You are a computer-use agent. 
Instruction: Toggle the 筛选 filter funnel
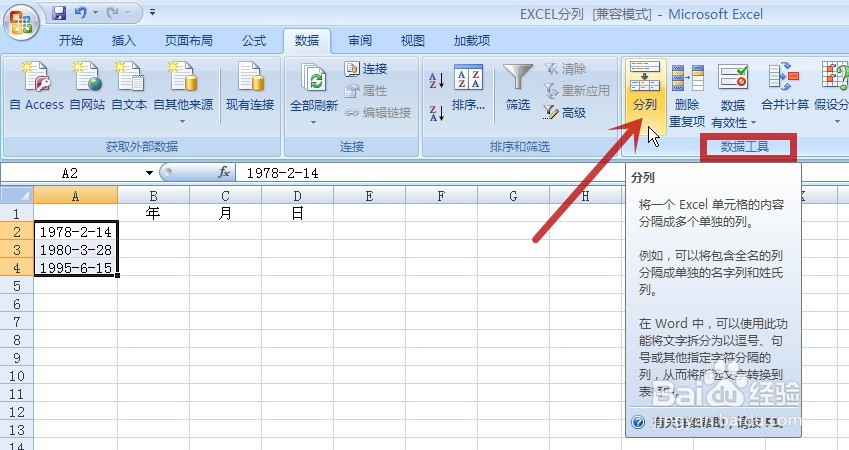[518, 87]
